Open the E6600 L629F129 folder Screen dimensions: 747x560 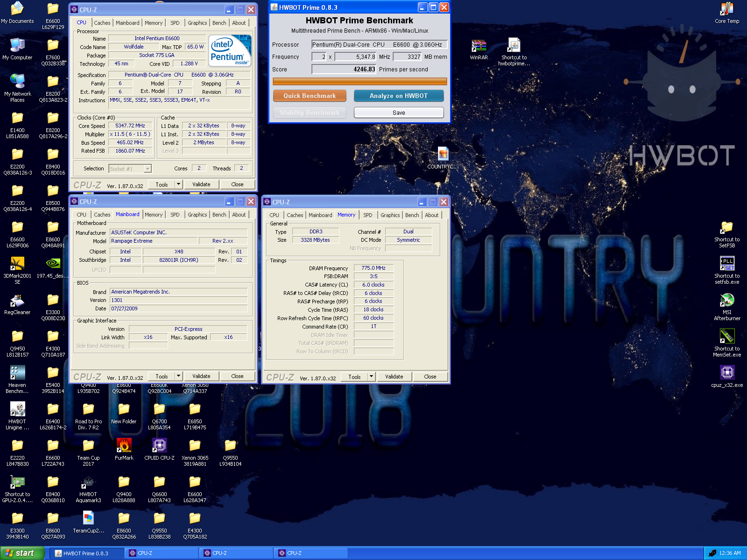53,9
